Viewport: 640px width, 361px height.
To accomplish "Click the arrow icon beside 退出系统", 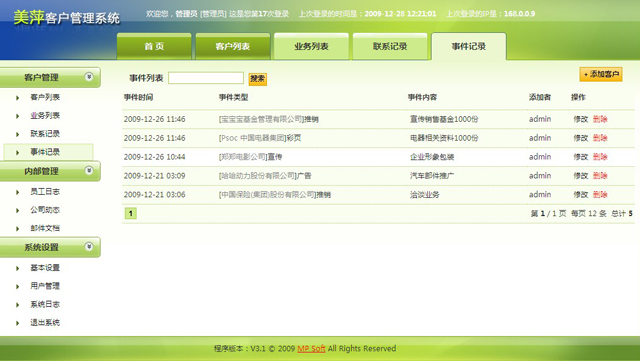I will pos(18,323).
